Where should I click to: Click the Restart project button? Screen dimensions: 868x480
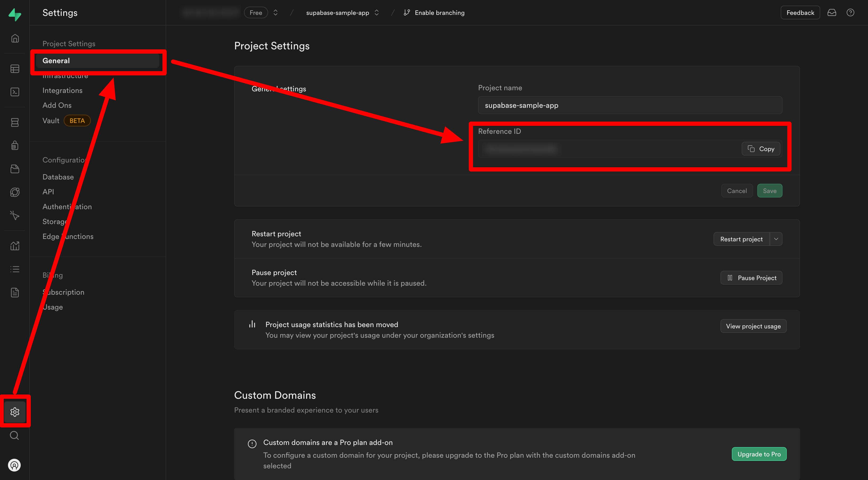742,239
